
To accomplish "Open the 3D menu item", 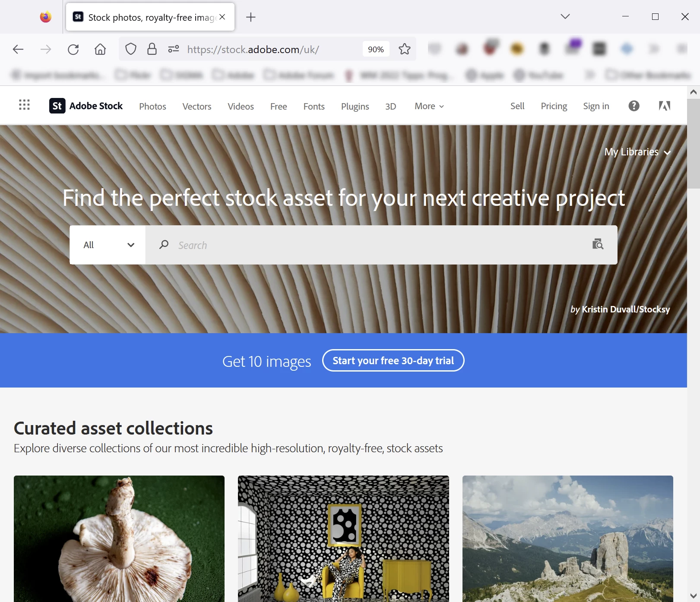I will coord(390,106).
